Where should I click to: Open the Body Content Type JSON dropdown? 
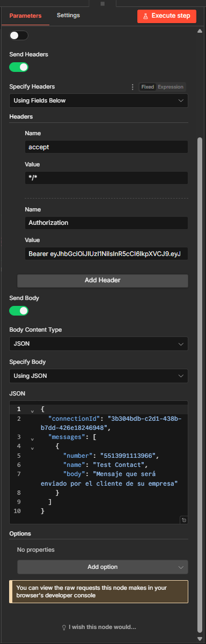tap(99, 343)
